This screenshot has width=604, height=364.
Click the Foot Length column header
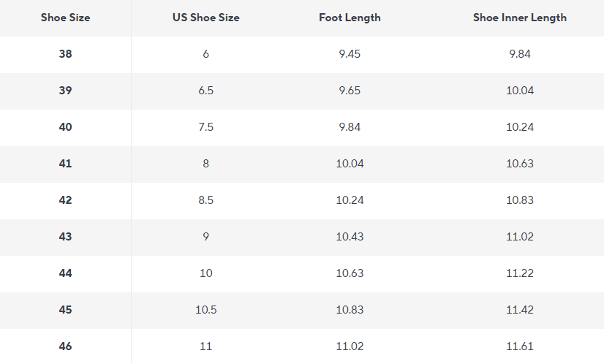click(350, 18)
